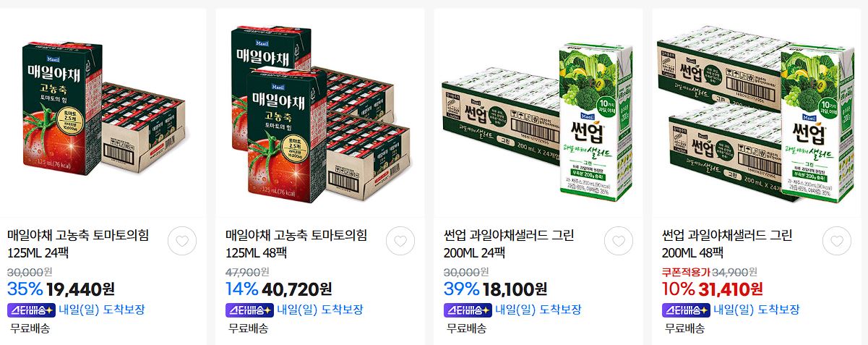868x345 pixels.
Task: Click the title 매일야채 고농축 토마토의힘 125ML 48팩
Action: 296,244
